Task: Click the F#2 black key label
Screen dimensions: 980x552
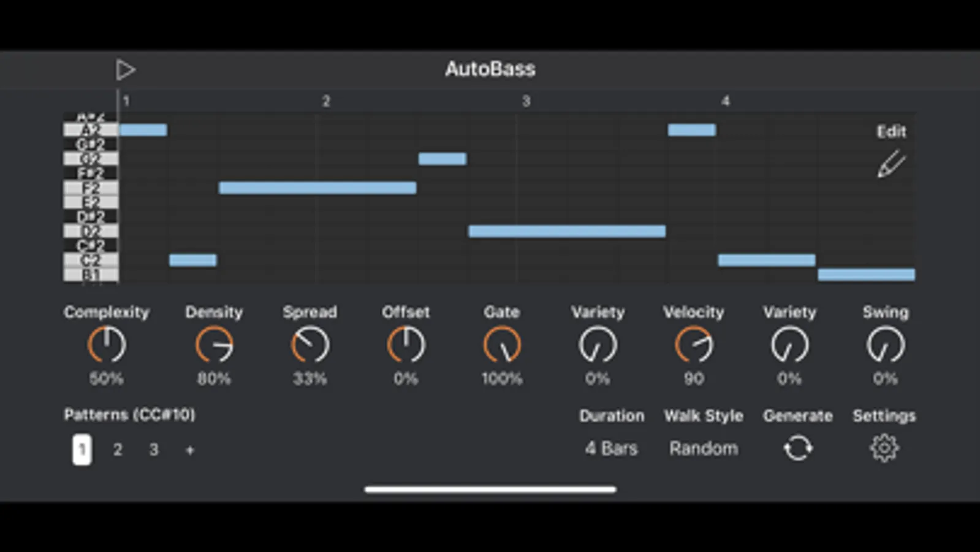Action: (x=91, y=174)
